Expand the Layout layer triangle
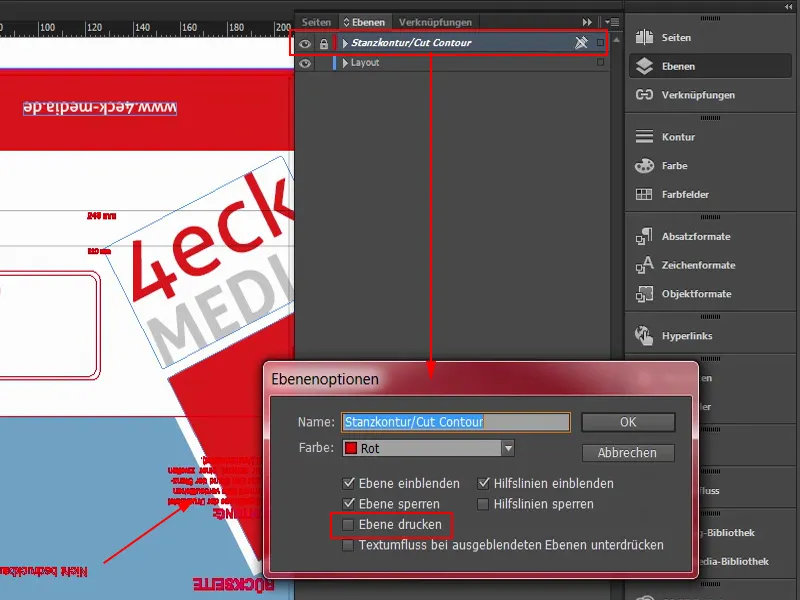Image resolution: width=800 pixels, height=600 pixels. click(345, 63)
